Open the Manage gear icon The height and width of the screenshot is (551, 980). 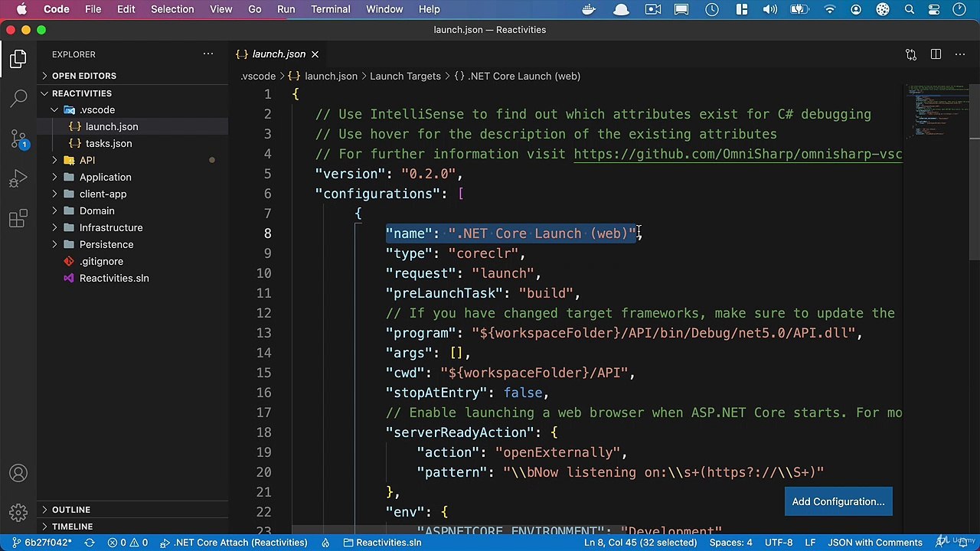coord(18,512)
